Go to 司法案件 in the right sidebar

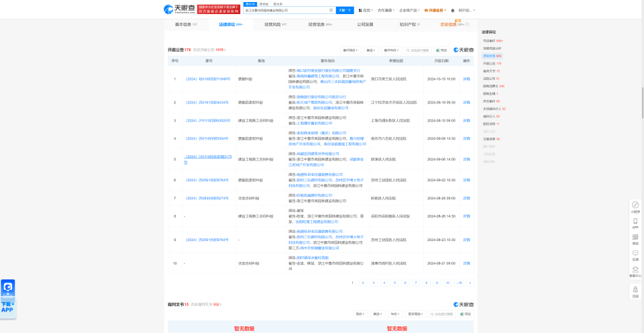pos(492,41)
